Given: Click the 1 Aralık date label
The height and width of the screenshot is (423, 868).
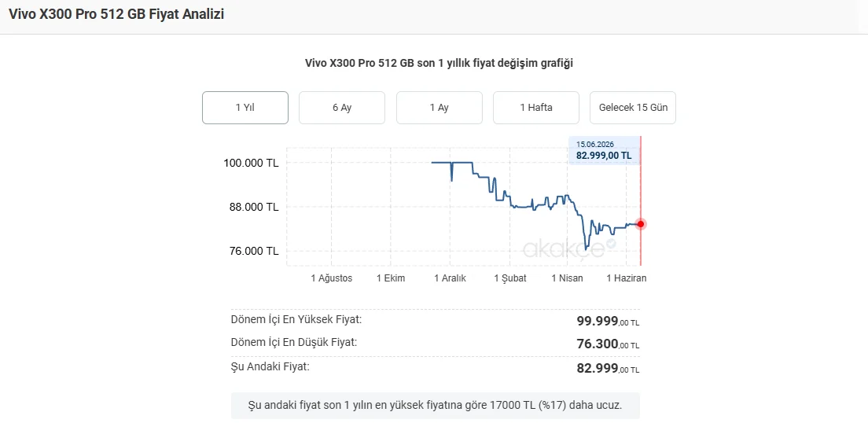Looking at the screenshot, I should (x=450, y=278).
